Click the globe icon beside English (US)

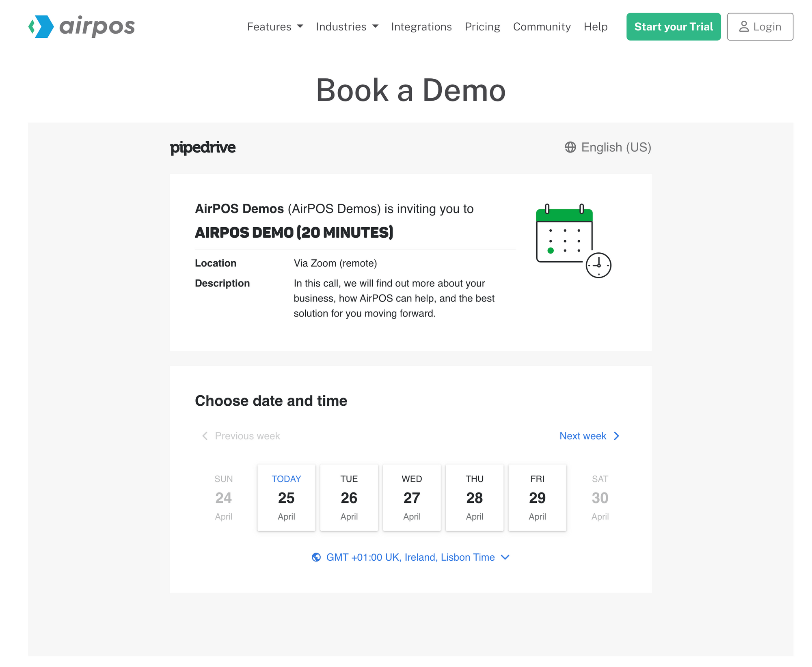570,147
